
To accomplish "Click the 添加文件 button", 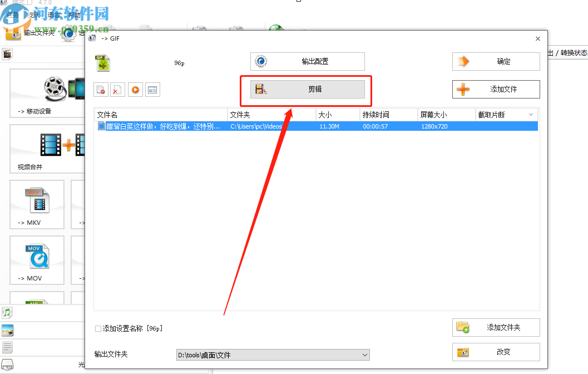I will [496, 89].
